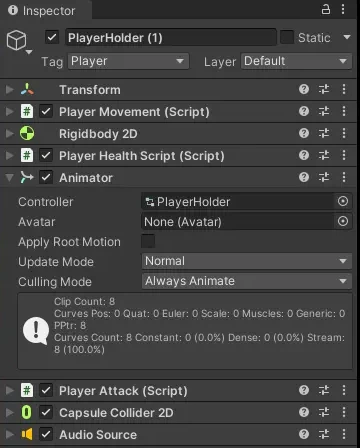Click the PlayerHolder (1) name field

(x=171, y=37)
